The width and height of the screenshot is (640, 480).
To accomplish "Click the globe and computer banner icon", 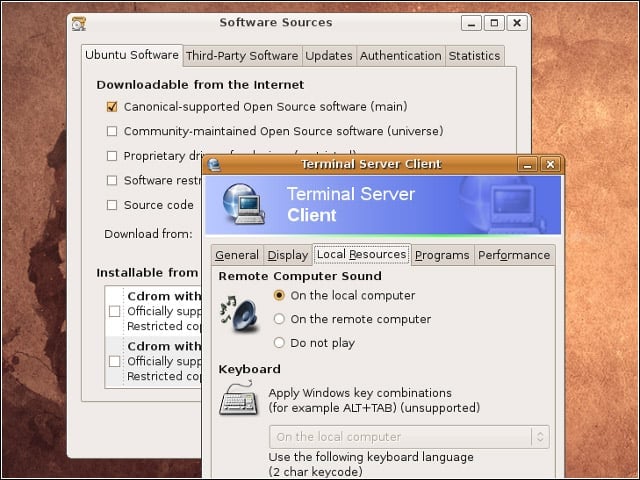I will click(x=243, y=204).
